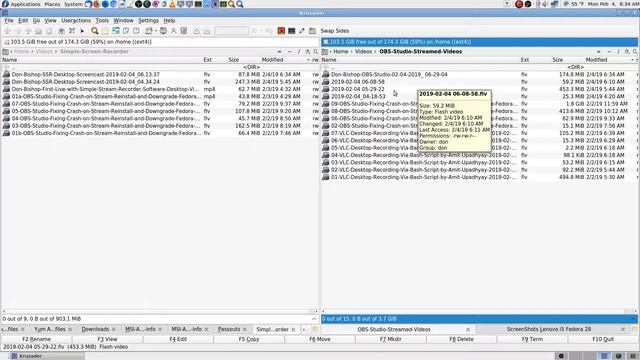Click right panel search icon at path bar end

635,52
